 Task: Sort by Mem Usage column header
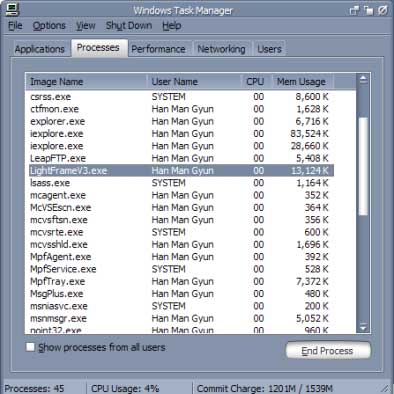[x=302, y=82]
